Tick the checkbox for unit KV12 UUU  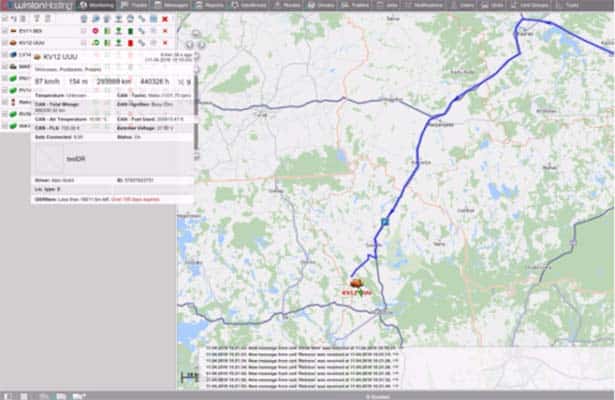click(x=5, y=44)
